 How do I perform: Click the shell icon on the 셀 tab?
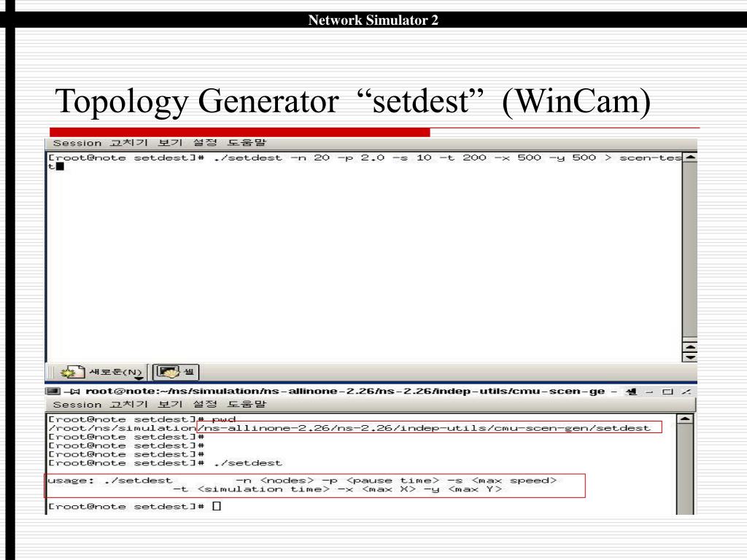point(169,372)
